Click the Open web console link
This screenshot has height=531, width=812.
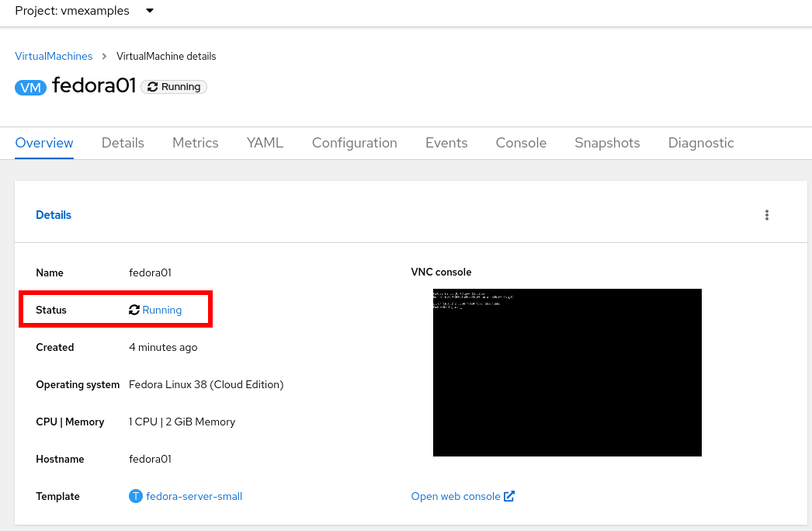(455, 496)
